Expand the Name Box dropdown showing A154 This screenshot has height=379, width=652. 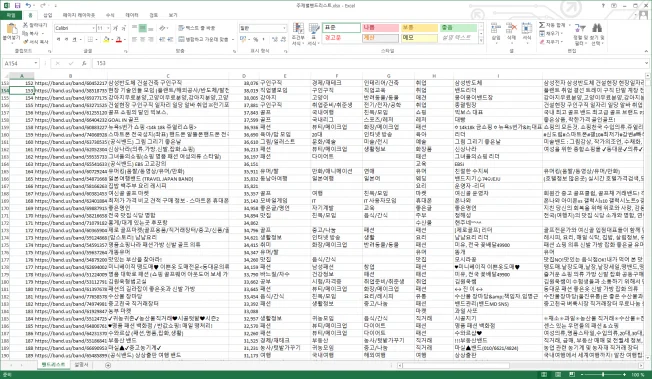point(36,63)
